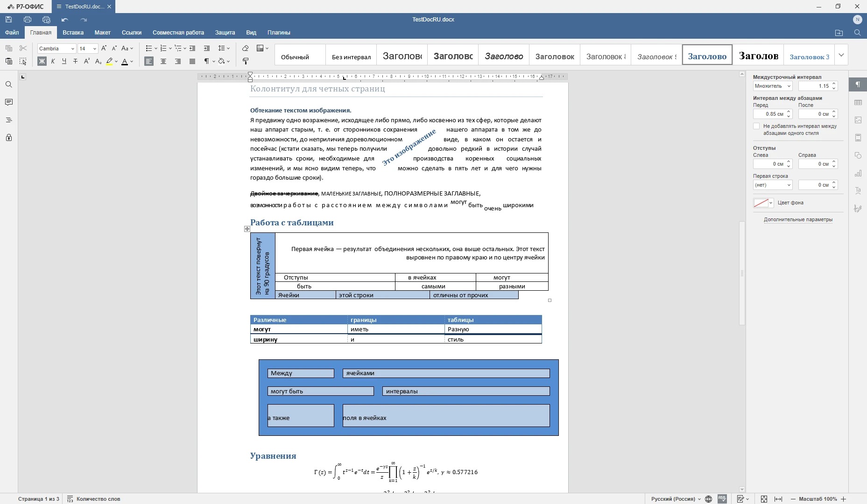Image resolution: width=867 pixels, height=504 pixels.
Task: Save the document with the floppy icon
Action: click(8, 20)
